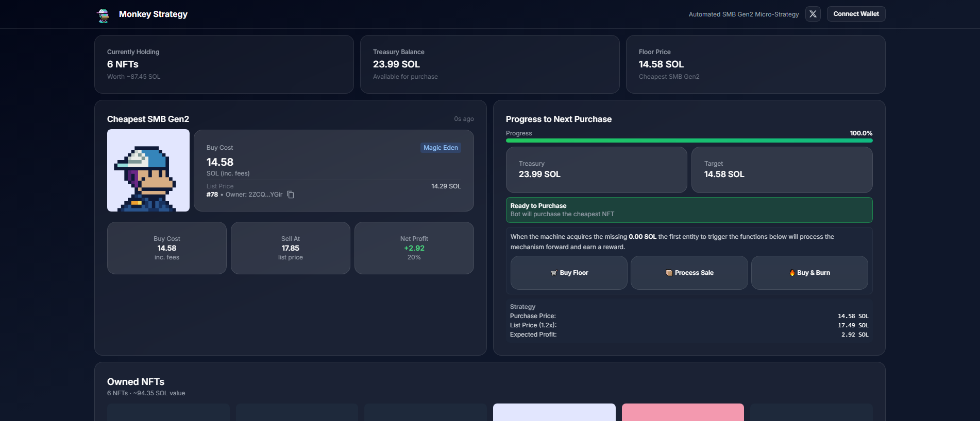Screen dimensions: 980x421
Task: Click the Target 14.58 SOL box
Action: (x=782, y=170)
